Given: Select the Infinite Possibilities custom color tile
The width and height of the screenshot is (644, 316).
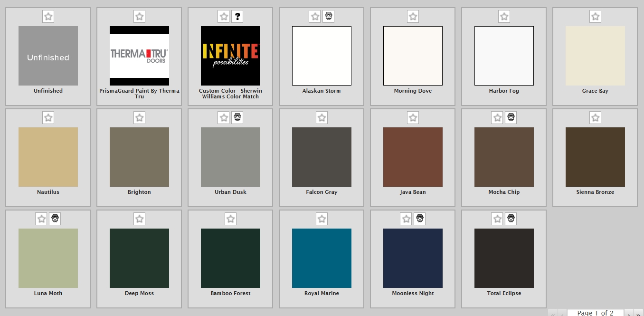Looking at the screenshot, I should click(230, 56).
